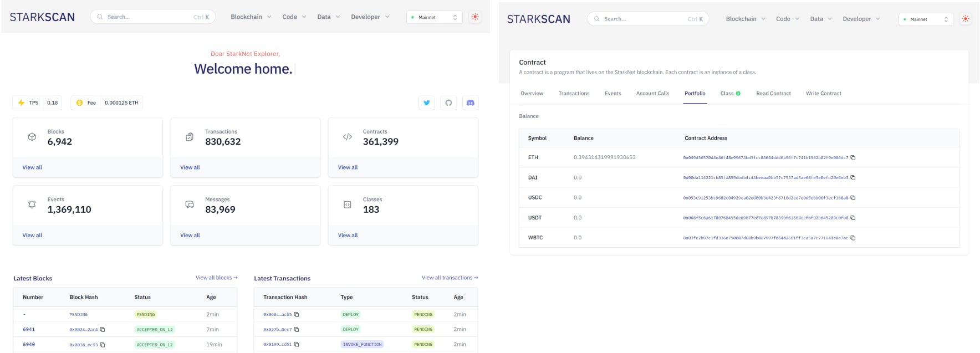The image size is (980, 353).
Task: Open the GitHub icon link on home page
Action: point(448,103)
